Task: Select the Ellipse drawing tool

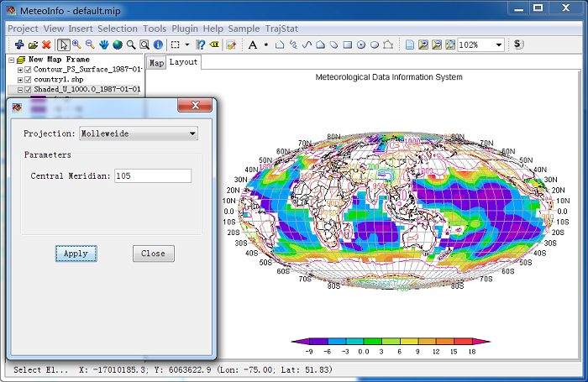Action: click(375, 44)
